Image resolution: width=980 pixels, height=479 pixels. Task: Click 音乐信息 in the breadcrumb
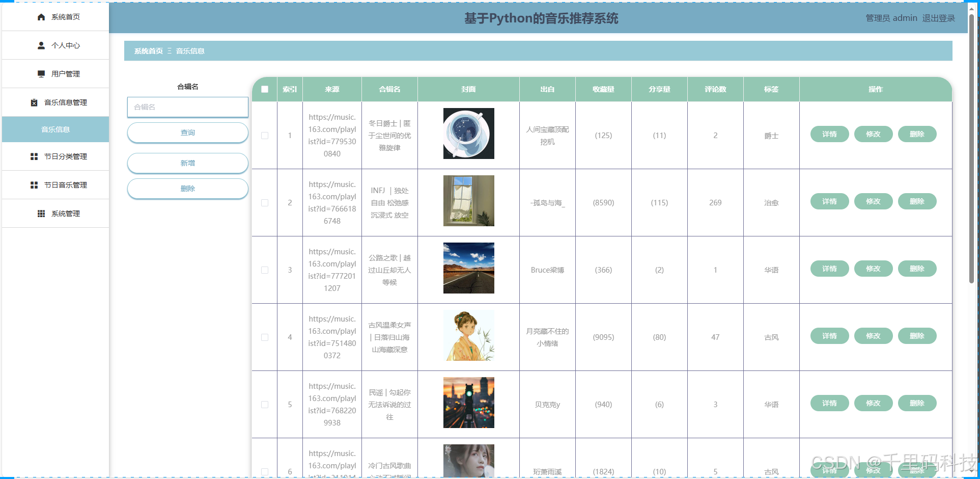190,51
